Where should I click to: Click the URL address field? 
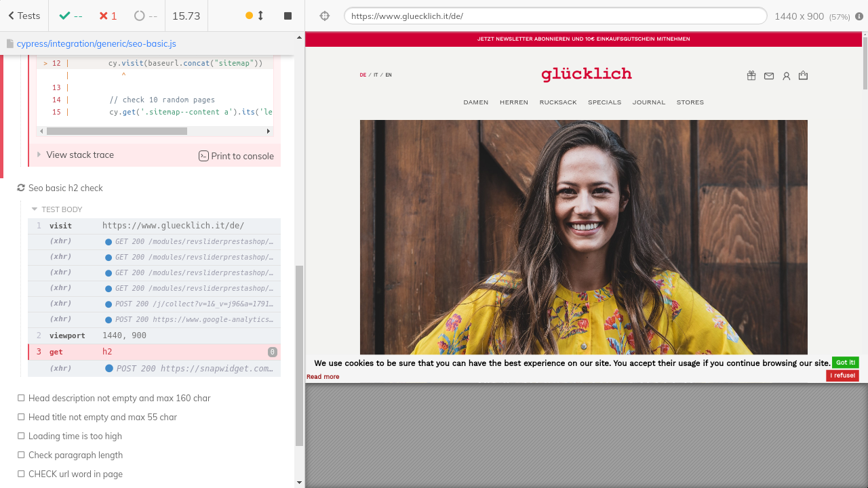(x=555, y=16)
